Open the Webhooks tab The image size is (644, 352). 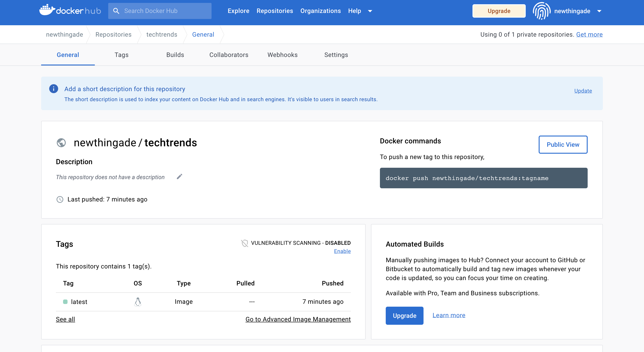[x=282, y=55]
